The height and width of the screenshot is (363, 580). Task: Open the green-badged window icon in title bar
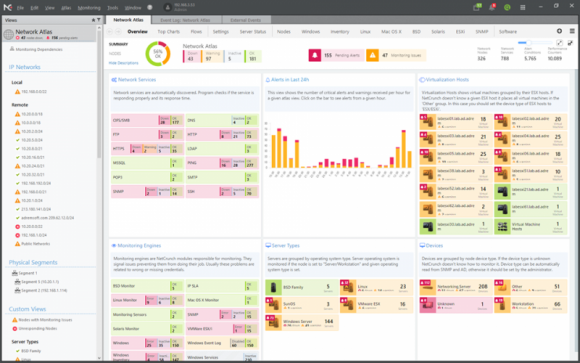[x=477, y=7]
